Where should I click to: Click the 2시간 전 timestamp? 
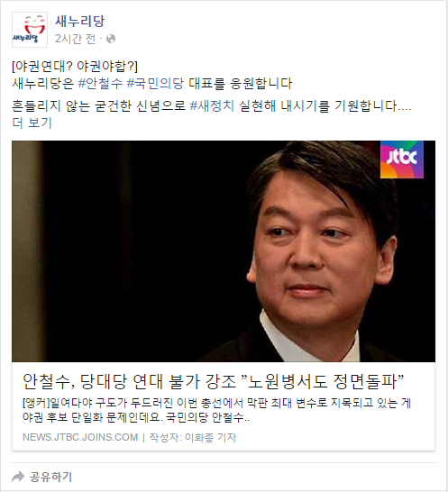point(75,39)
